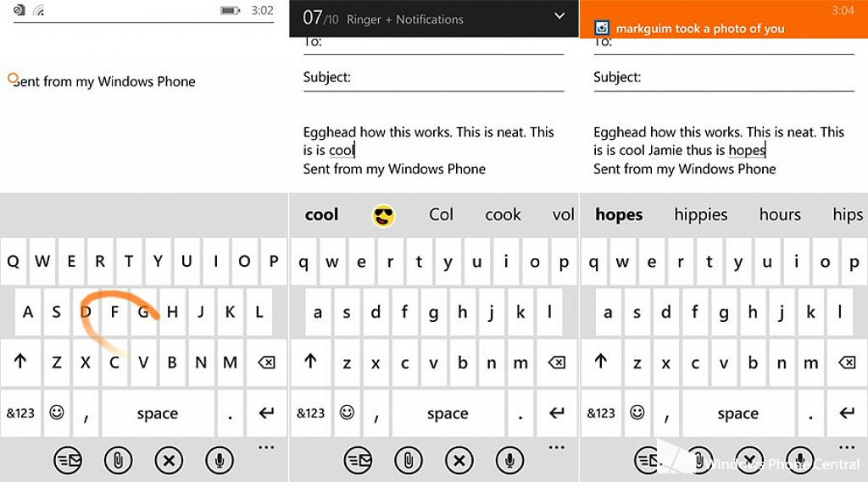The image size is (868, 482).
Task: Choose the 'hours' word suggestion
Action: 780,214
